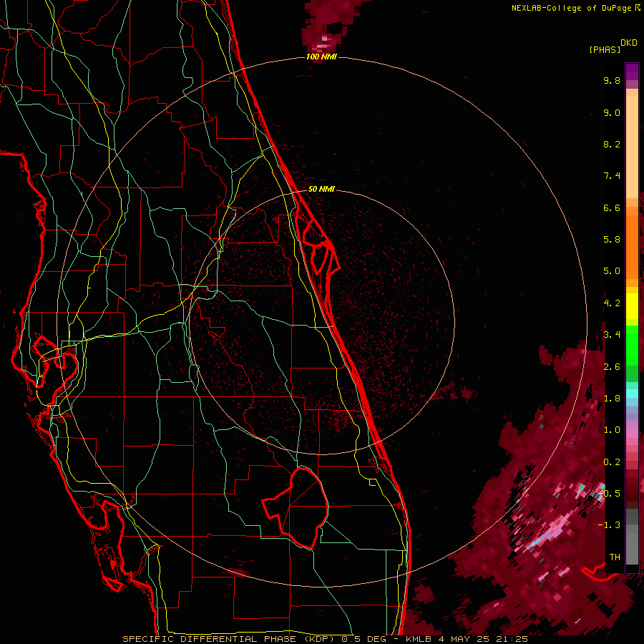This screenshot has width=644, height=644.
Task: Click the 3.4 value on the color scale
Action: 612,335
